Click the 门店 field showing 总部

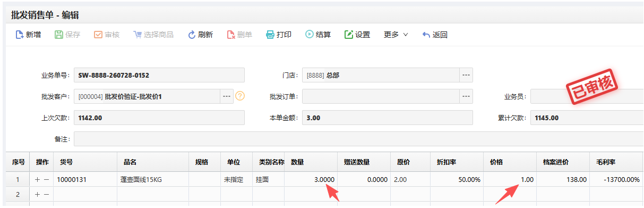tap(381, 75)
